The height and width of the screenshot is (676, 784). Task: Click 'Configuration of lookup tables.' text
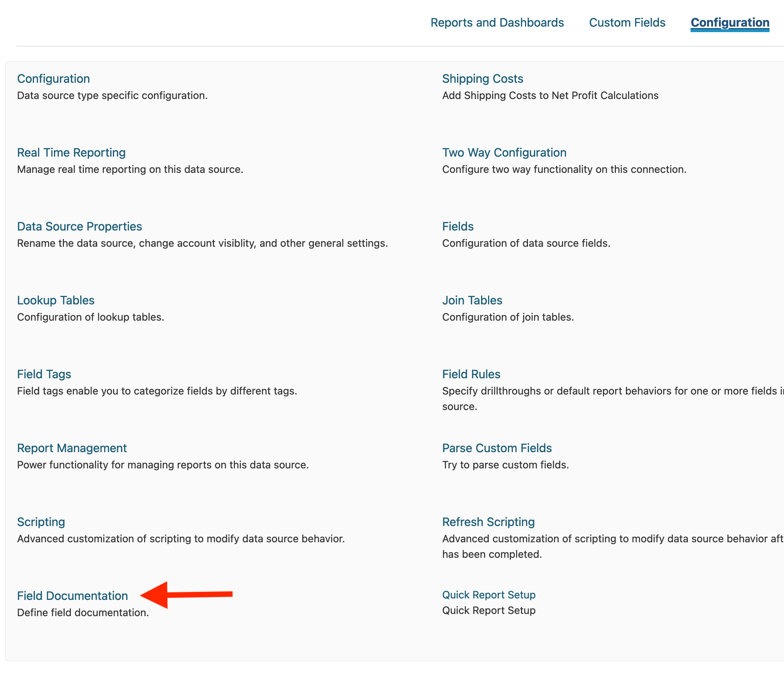pos(91,317)
